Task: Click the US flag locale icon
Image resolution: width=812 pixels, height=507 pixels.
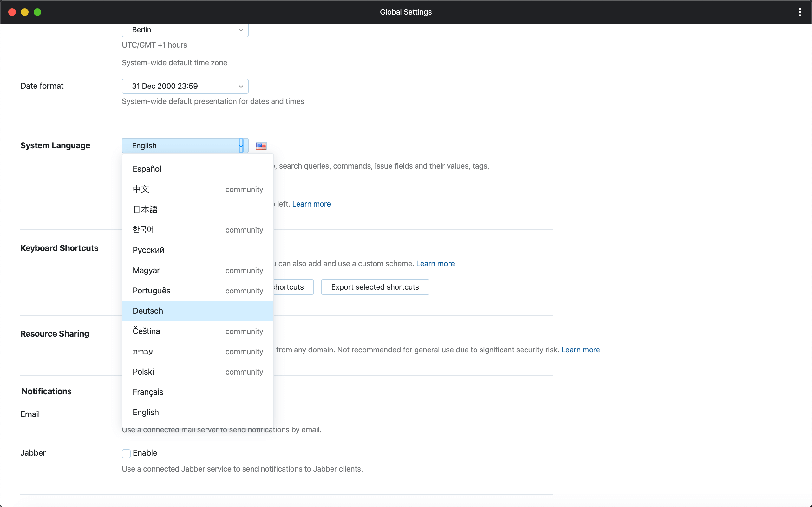Action: click(261, 145)
